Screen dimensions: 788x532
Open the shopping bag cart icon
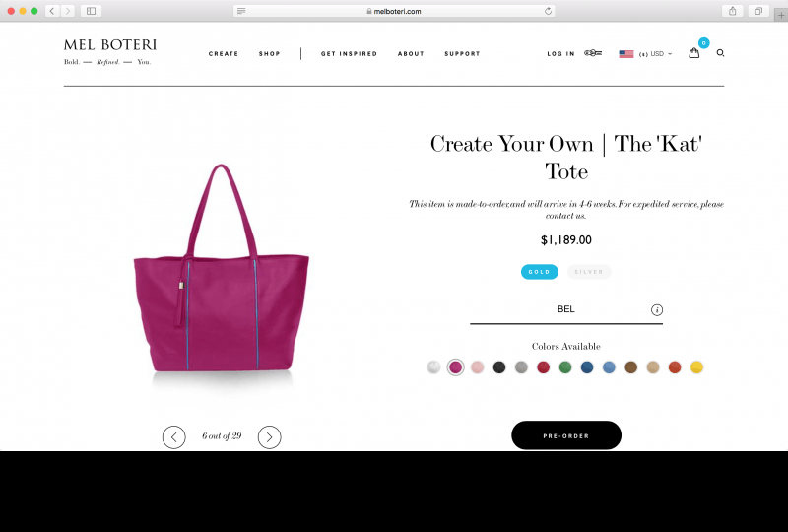[694, 53]
